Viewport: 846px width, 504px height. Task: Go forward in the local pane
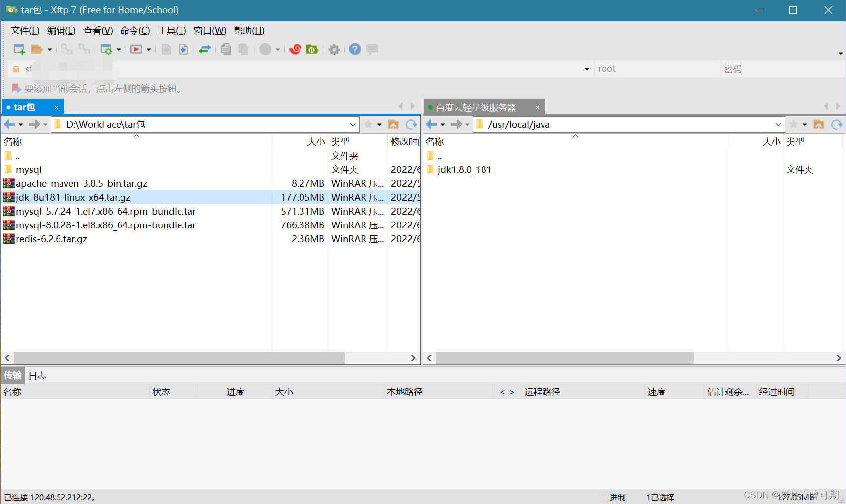34,124
